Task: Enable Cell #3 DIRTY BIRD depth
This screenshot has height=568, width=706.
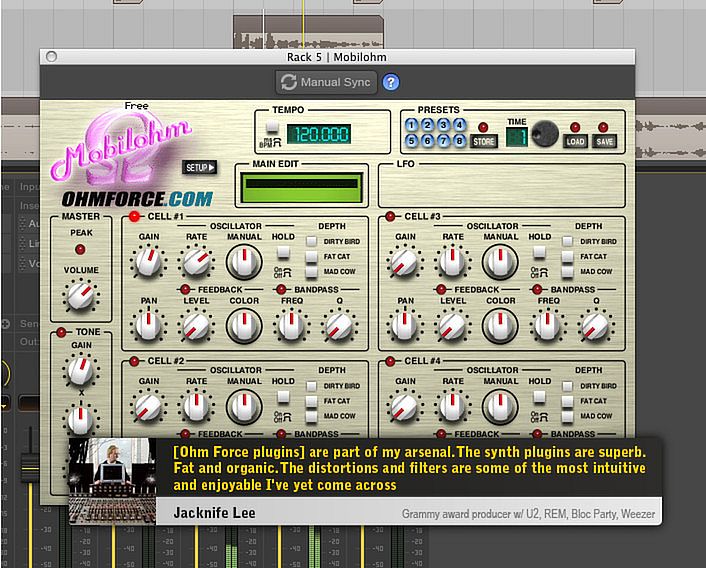Action: 568,241
